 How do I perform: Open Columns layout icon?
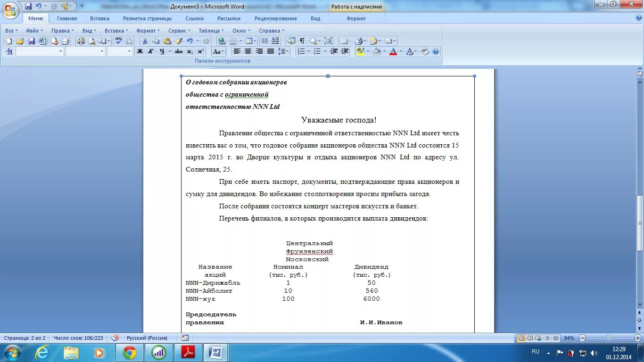(x=264, y=41)
